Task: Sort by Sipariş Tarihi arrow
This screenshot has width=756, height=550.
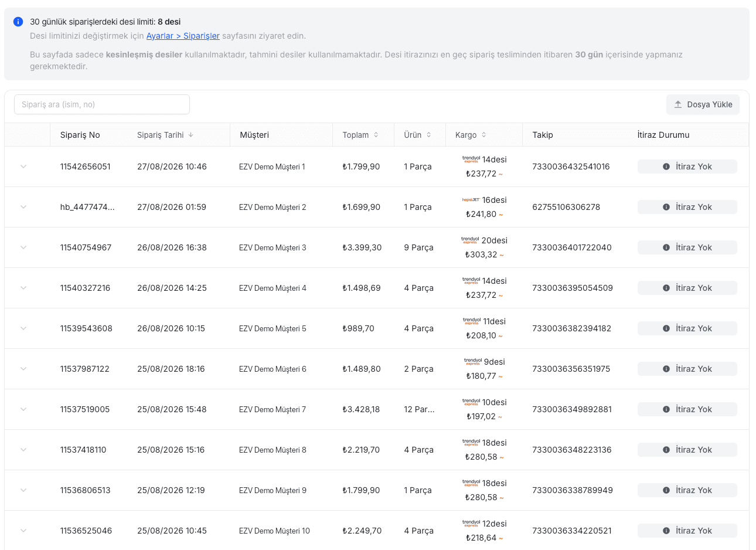Action: pyautogui.click(x=191, y=135)
